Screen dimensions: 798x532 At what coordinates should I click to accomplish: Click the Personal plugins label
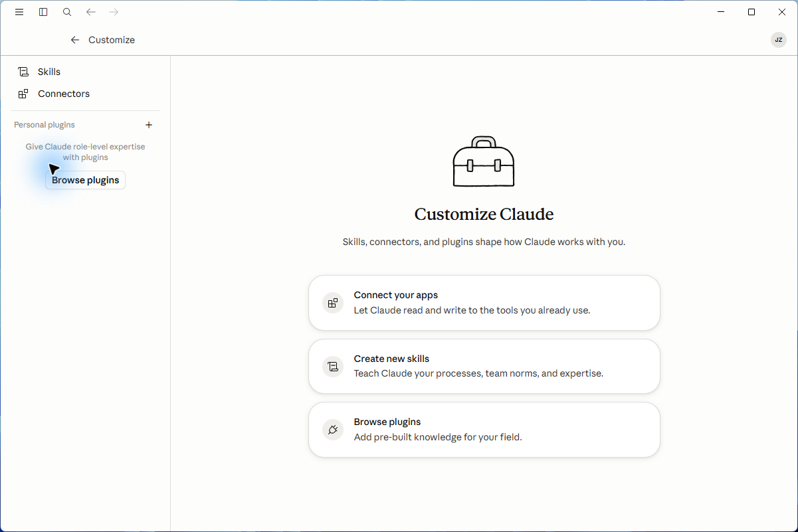[45, 125]
